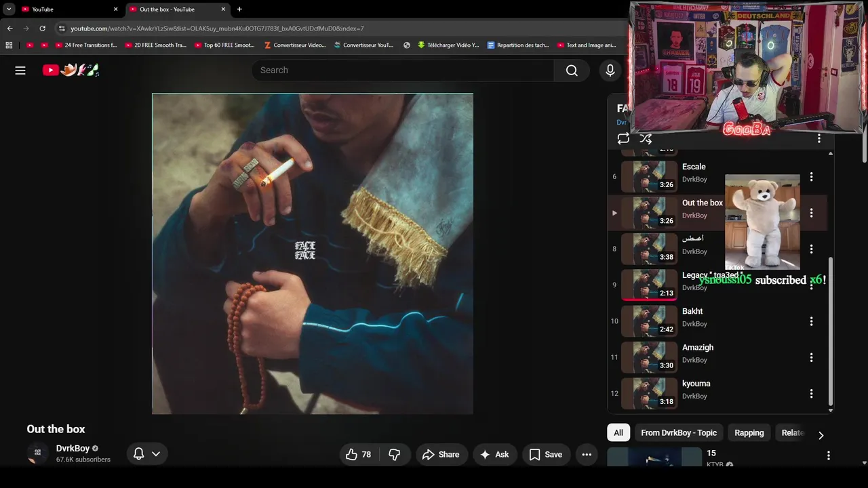868x488 pixels.
Task: Open more options for 'kyouma' track
Action: pos(811,394)
